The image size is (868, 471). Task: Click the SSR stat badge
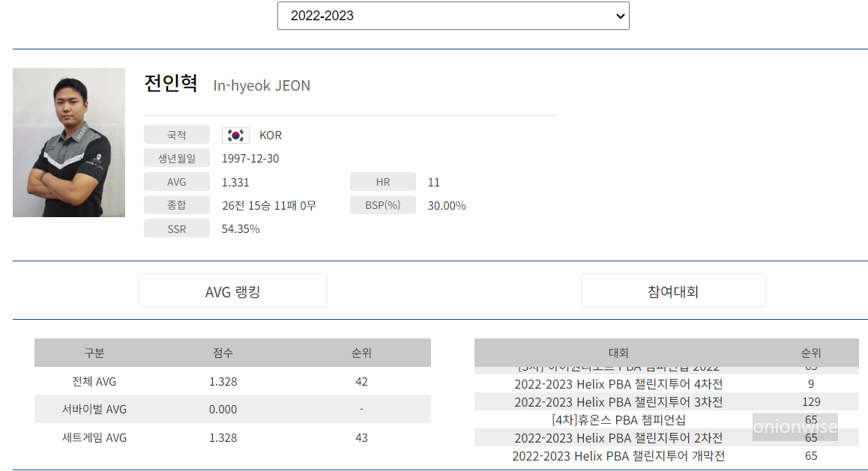coord(177,228)
